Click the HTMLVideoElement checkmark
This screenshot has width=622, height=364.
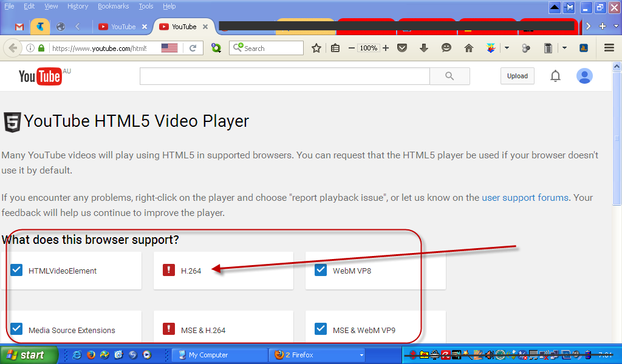click(x=16, y=270)
